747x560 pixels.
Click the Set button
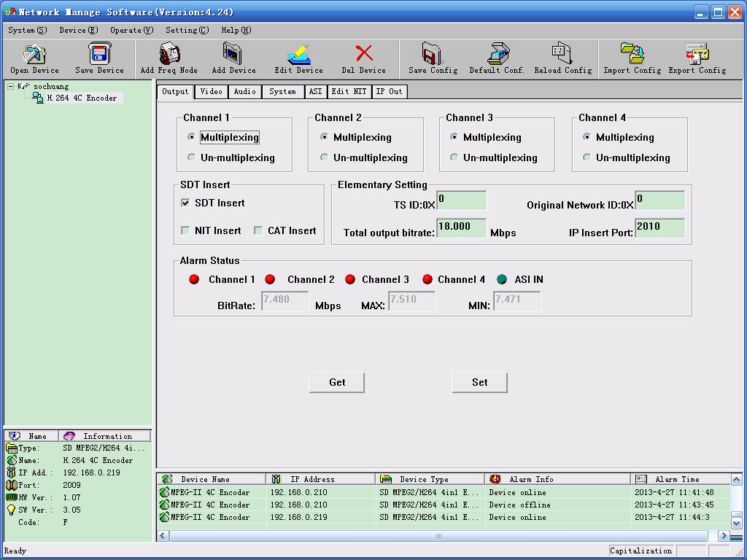[x=480, y=382]
